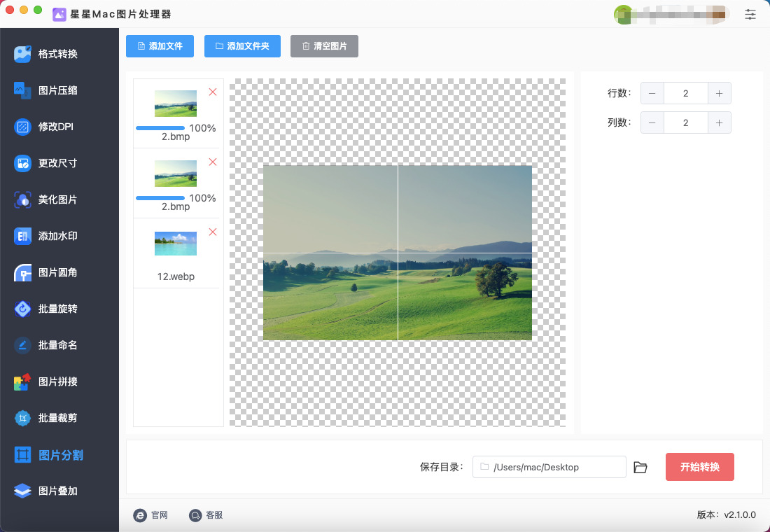
Task: Switch to 图片拼接 menu label
Action: [58, 381]
